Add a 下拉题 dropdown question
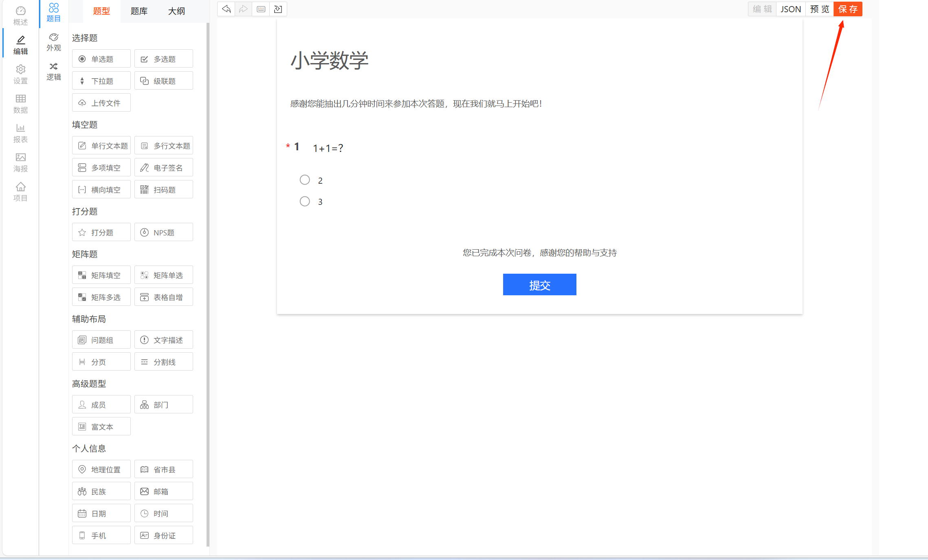 (101, 81)
